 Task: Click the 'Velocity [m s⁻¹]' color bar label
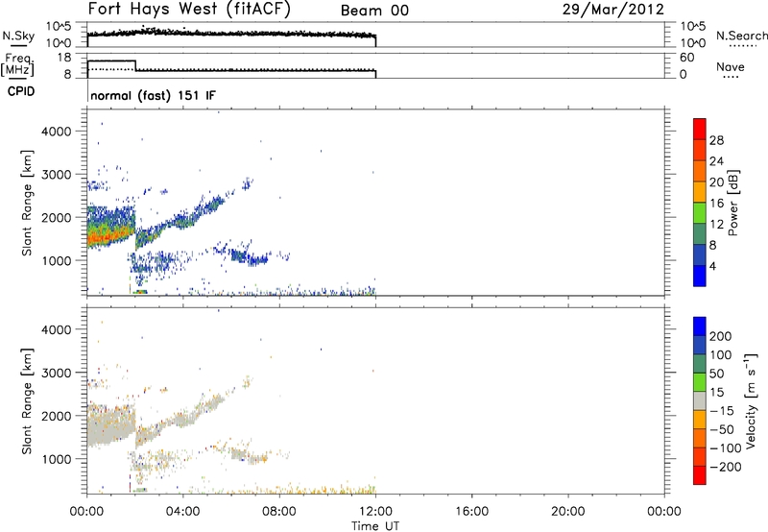pyautogui.click(x=751, y=400)
